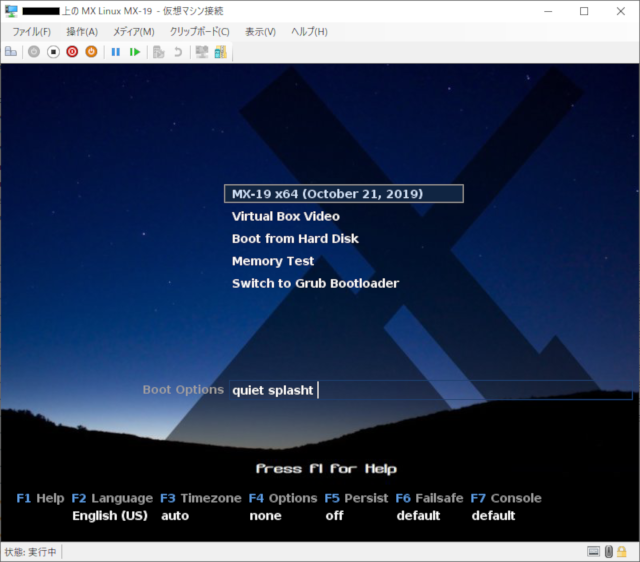Open the クリップボード(C) menu
This screenshot has width=640, height=562.
tap(200, 32)
